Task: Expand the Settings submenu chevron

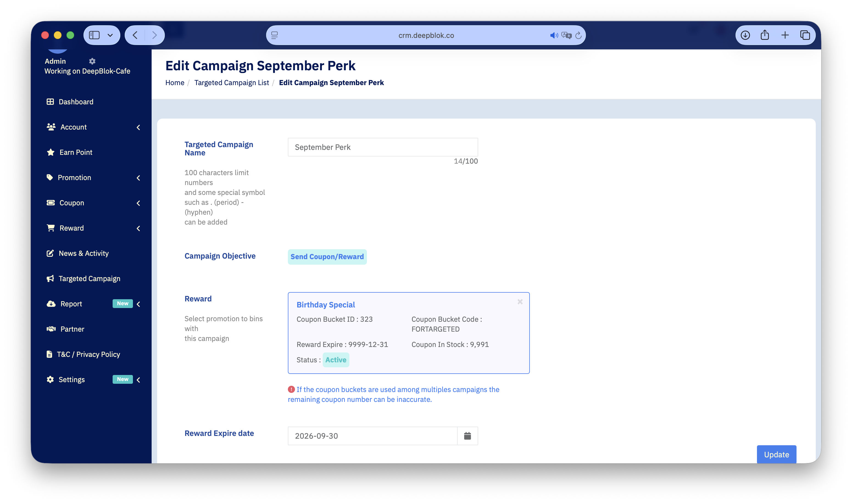Action: coord(138,380)
